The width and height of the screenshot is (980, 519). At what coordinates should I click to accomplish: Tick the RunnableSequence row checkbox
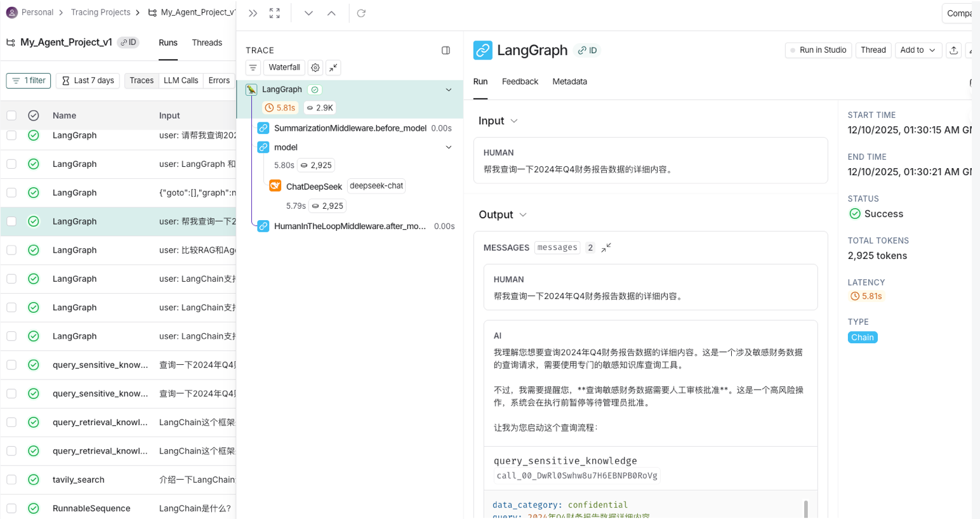click(x=11, y=508)
